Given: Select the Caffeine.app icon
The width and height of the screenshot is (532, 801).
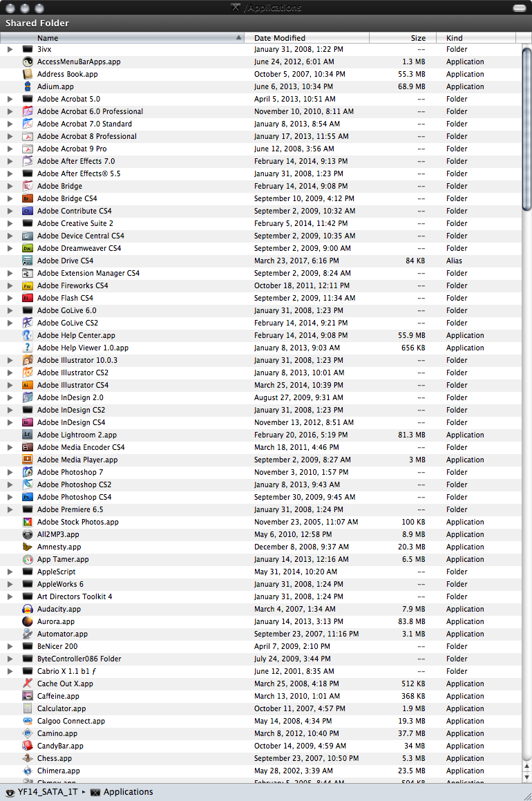Looking at the screenshot, I should 28,696.
